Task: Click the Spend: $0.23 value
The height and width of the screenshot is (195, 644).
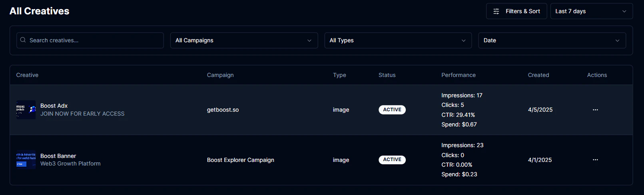Action: (x=459, y=174)
